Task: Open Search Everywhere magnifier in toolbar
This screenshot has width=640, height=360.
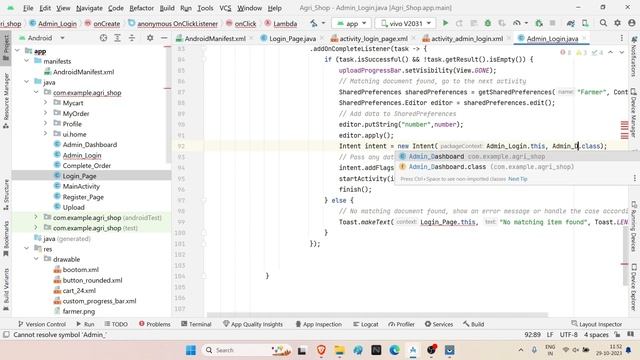Action: (x=603, y=23)
